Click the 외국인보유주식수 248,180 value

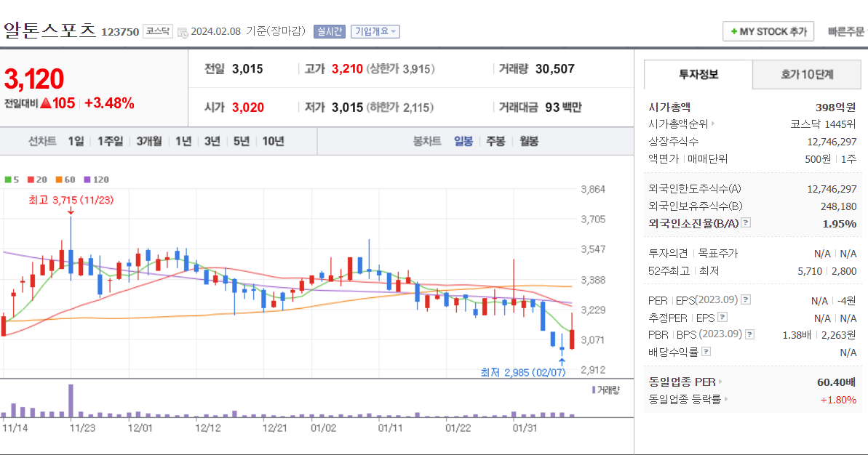point(839,206)
